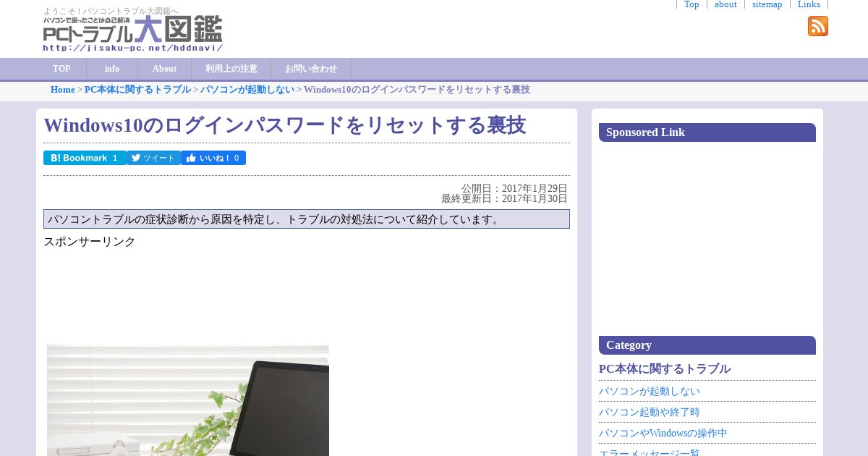Screen dimensions: 868x456
Task: Open PC本体に関するトラブル breadcrumb link
Action: click(x=137, y=90)
